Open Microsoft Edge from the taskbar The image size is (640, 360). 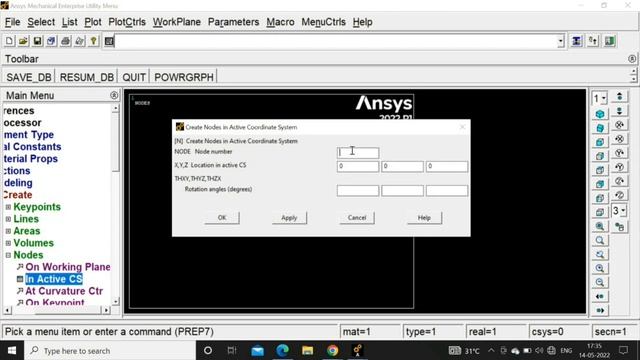(282, 350)
